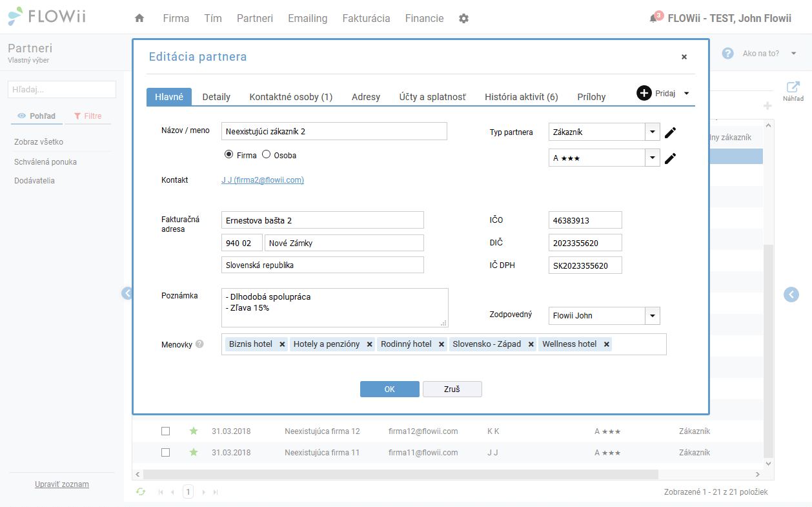
Task: Click the star for Neexistujúca firma 11
Action: [193, 453]
